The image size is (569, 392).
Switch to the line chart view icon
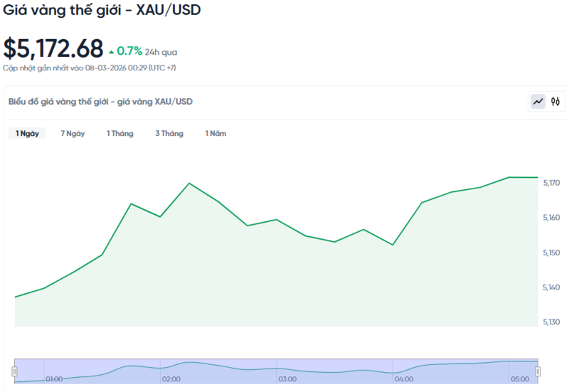click(538, 102)
